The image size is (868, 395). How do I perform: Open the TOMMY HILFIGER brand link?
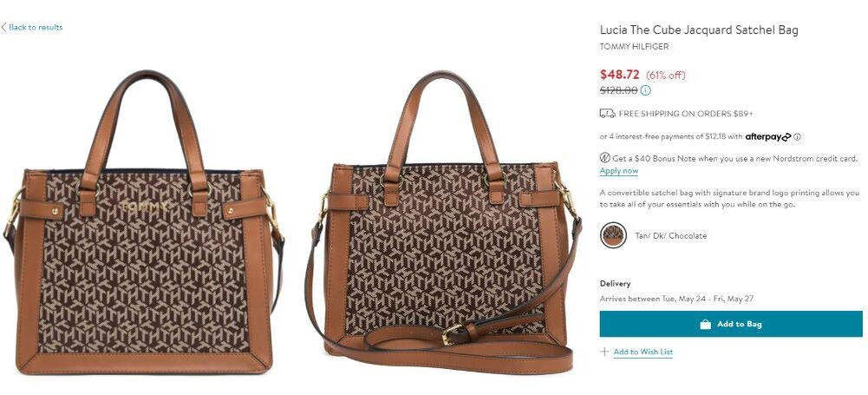coord(634,47)
